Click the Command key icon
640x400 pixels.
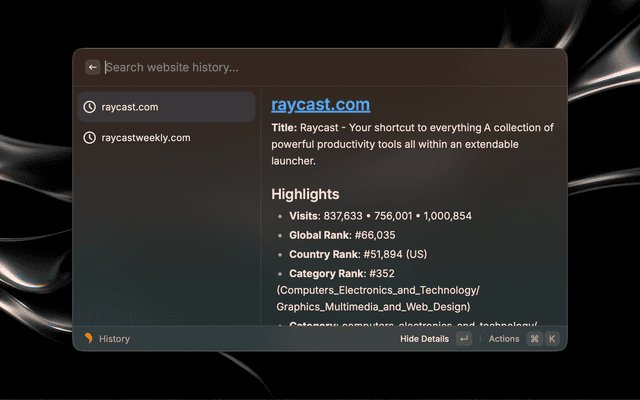tap(534, 339)
